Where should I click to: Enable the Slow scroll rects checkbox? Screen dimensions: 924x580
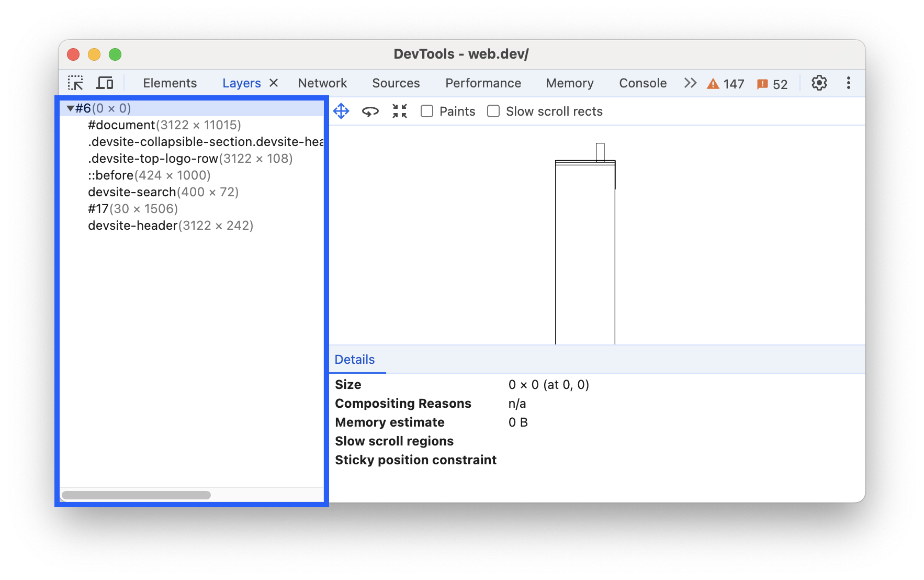tap(493, 111)
